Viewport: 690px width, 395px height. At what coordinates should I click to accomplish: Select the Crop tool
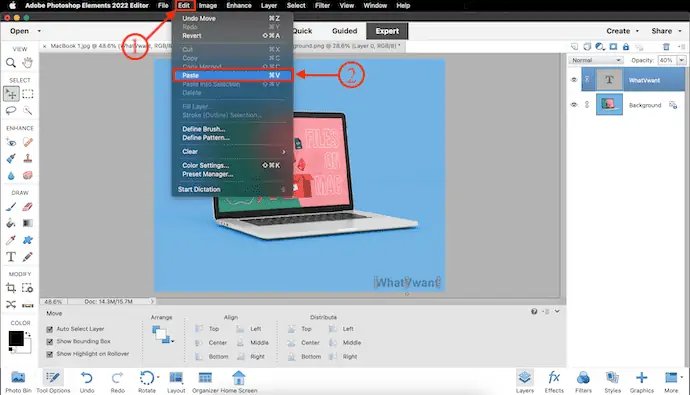pos(11,288)
